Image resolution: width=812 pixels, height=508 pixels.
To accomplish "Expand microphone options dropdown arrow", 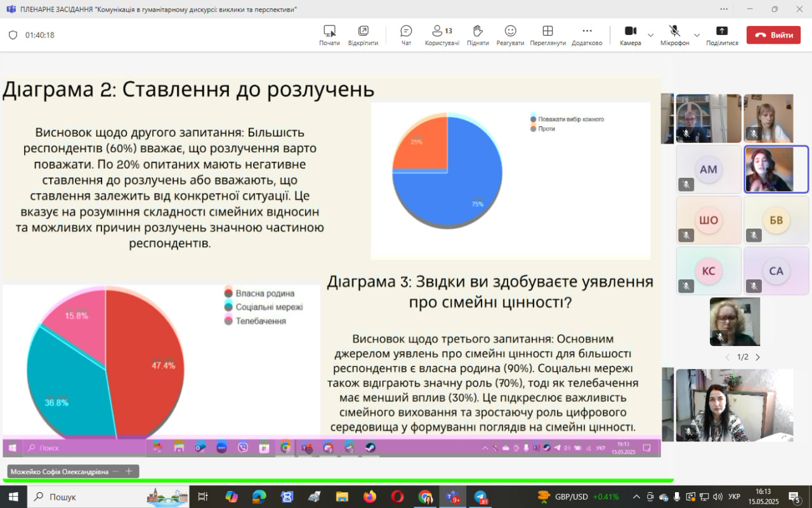I will (697, 35).
